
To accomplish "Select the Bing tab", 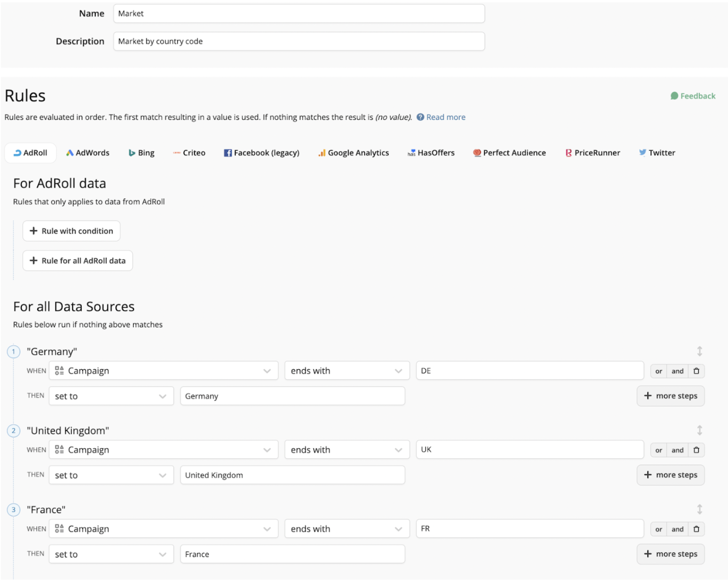I will (141, 152).
